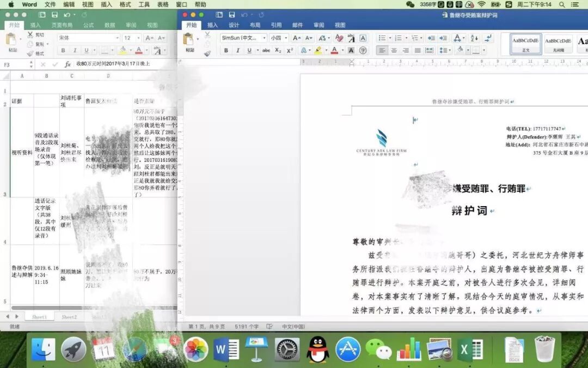Show paragraph marks in Word
The image size is (588, 368).
coord(488,38)
